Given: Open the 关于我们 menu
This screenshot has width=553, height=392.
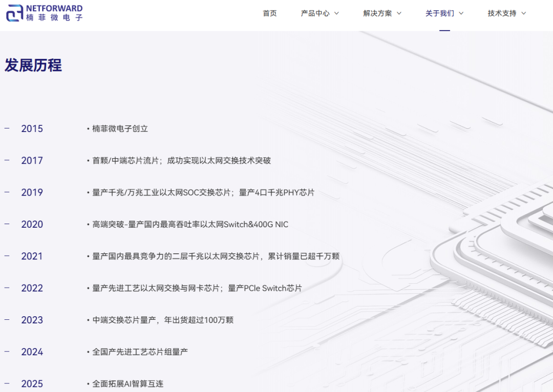Looking at the screenshot, I should [x=439, y=13].
